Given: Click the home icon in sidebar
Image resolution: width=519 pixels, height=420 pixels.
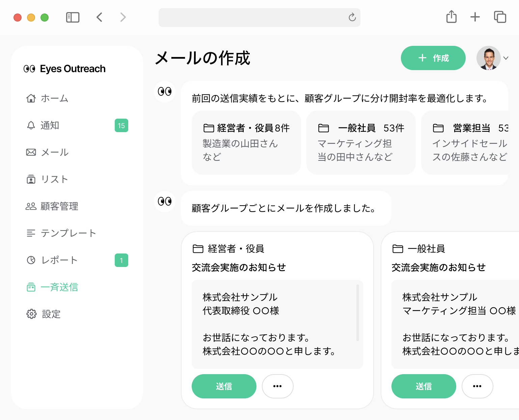Looking at the screenshot, I should pyautogui.click(x=31, y=98).
